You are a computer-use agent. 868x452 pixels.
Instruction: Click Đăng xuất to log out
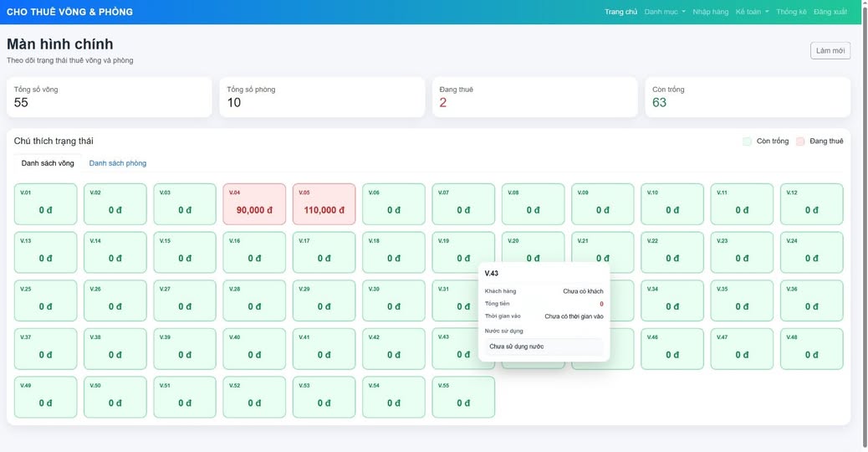click(x=830, y=12)
